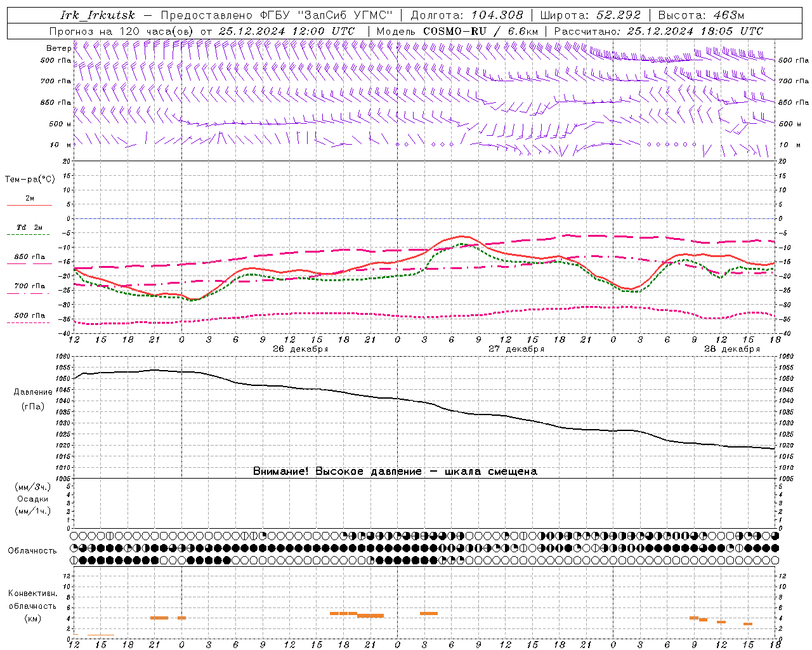Image resolution: width=812 pixels, height=650 pixels.
Task: Click the 850 гПа temperature legend label
Action: click(x=30, y=257)
